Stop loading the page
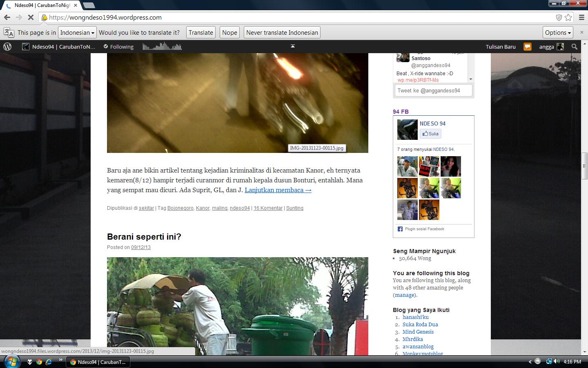The image size is (588, 368). 31,18
